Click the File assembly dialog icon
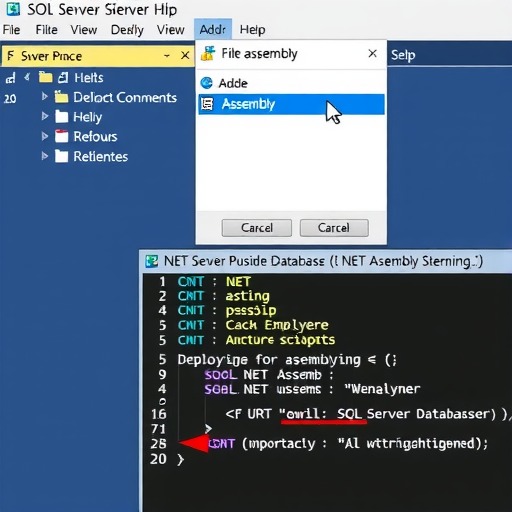Screen dimensions: 512x512 point(208,54)
